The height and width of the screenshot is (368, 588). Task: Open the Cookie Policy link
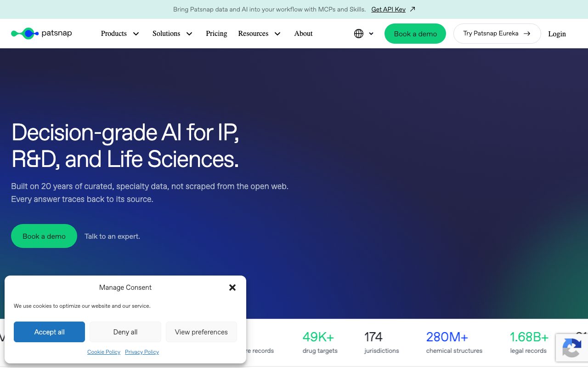pyautogui.click(x=104, y=352)
